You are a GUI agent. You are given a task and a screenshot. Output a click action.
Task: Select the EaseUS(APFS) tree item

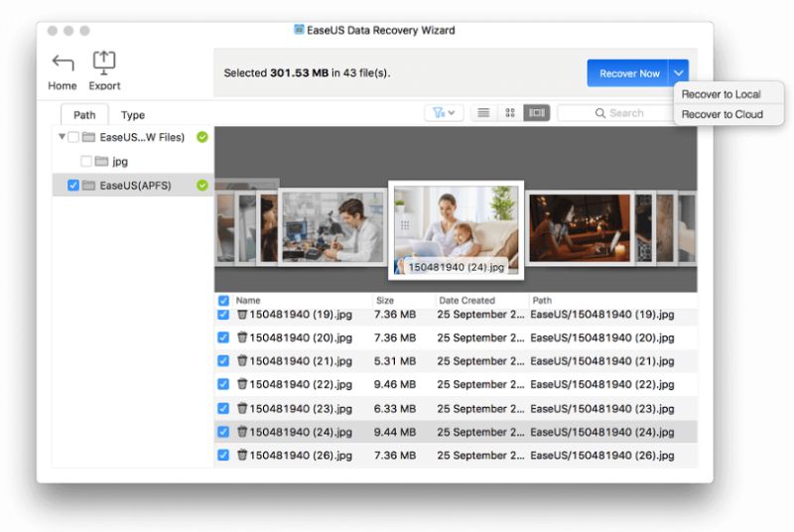click(x=133, y=186)
